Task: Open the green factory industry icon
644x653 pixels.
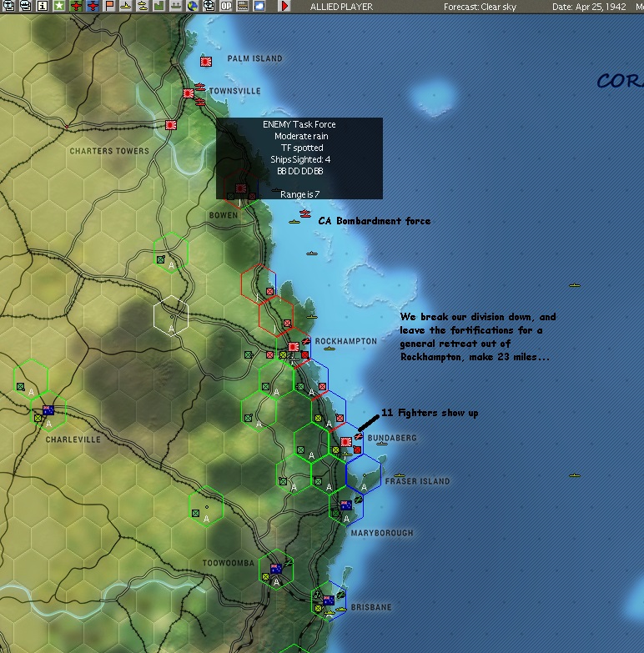Action: (x=159, y=6)
